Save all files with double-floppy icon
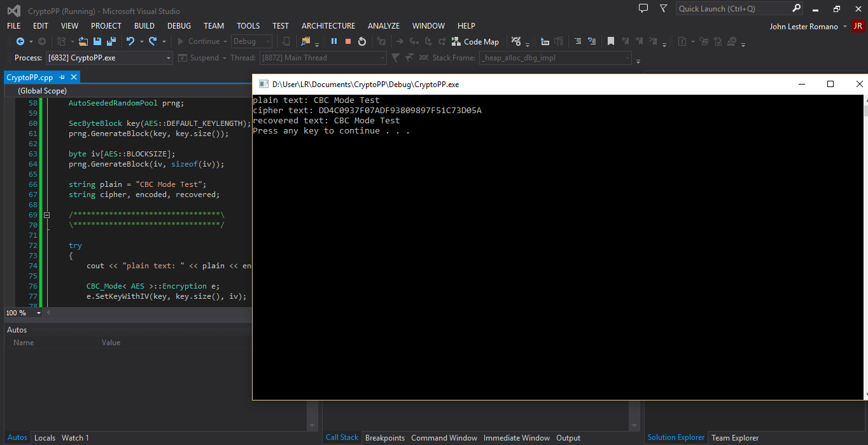The width and height of the screenshot is (868, 445). point(111,41)
